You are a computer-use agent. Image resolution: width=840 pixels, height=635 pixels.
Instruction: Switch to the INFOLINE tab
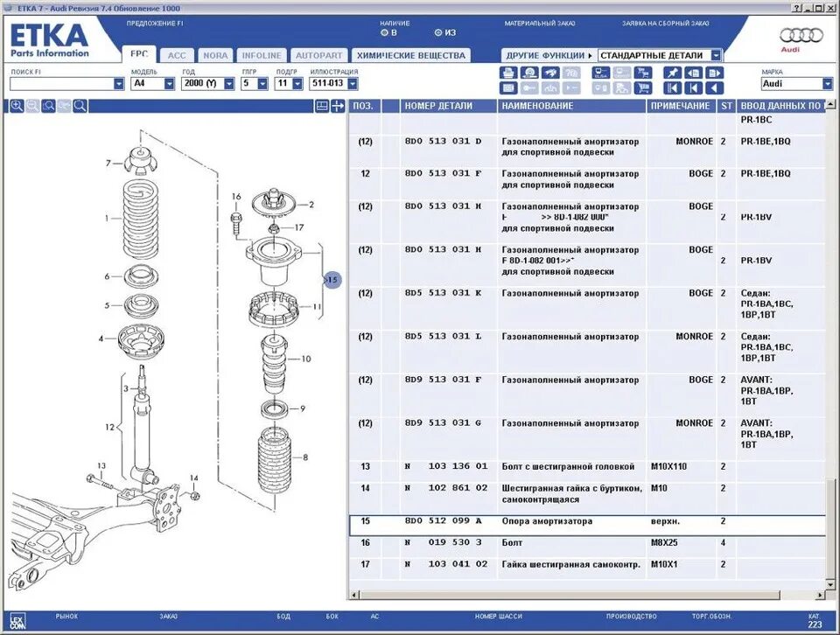tap(262, 55)
